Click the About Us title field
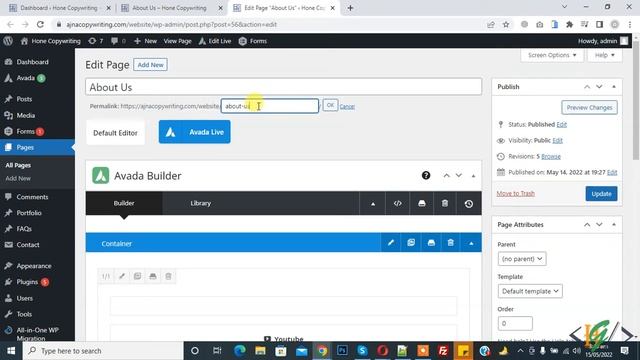Viewport: 640px width, 360px height. pyautogui.click(x=283, y=87)
